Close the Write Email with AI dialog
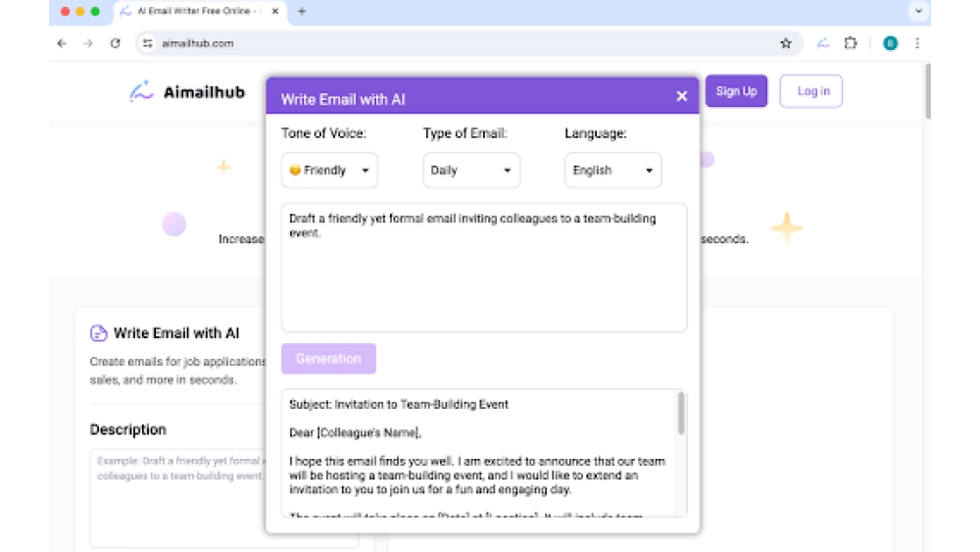 [681, 96]
